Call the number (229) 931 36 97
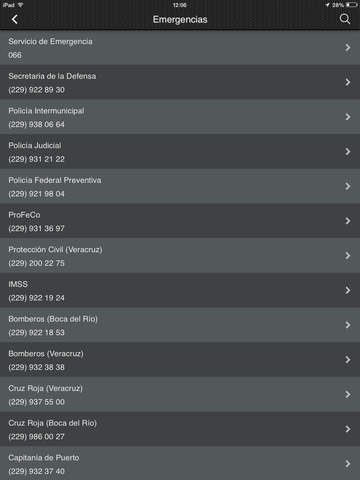The image size is (360, 480). point(36,229)
